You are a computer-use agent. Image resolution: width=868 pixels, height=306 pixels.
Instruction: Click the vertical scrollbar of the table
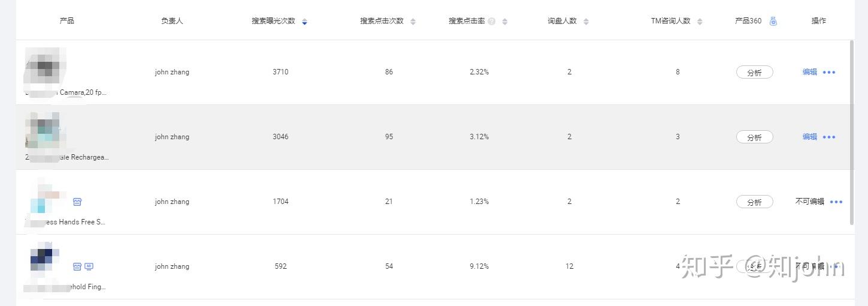click(852, 132)
